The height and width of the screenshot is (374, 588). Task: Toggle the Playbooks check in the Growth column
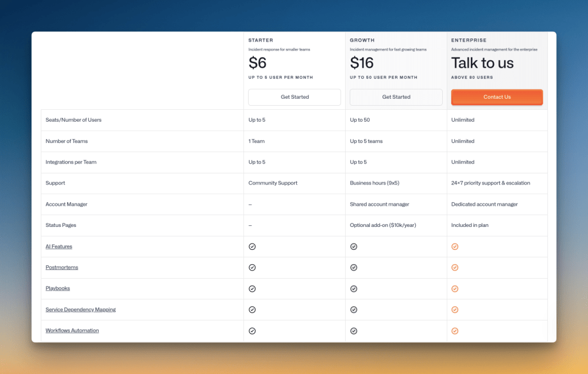pyautogui.click(x=354, y=288)
